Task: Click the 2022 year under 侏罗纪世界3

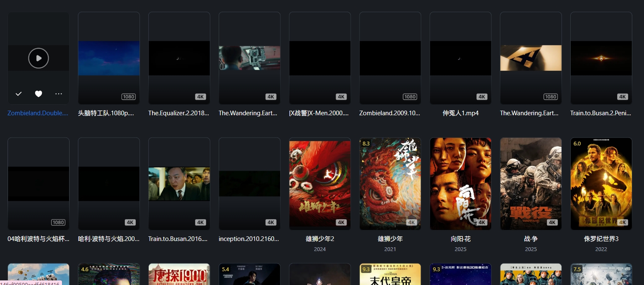Action: pyautogui.click(x=601, y=249)
